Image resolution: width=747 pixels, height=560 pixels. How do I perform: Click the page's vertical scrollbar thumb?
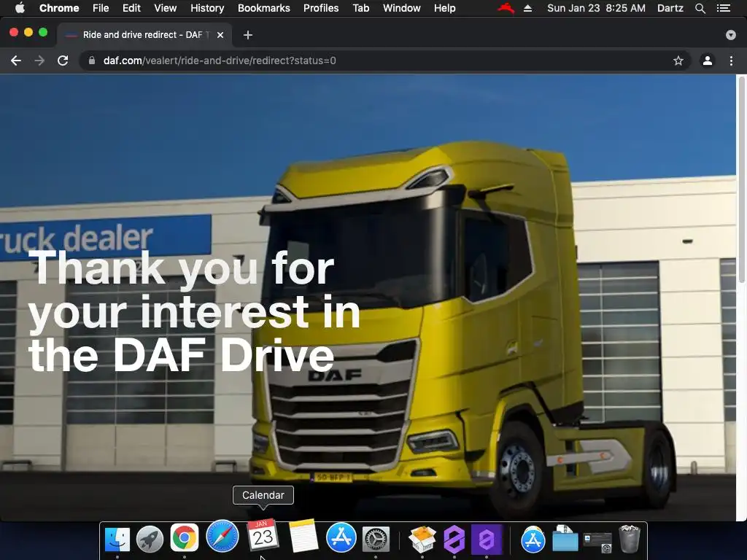pos(741,179)
